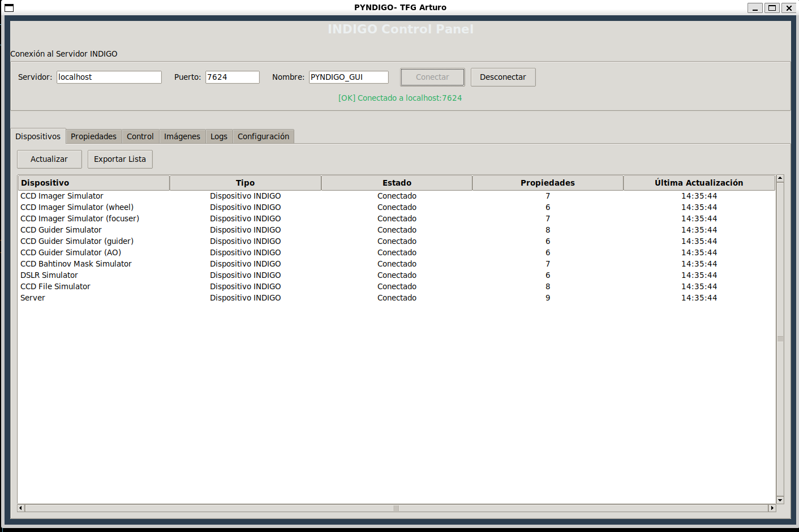Click vertical scrollbar down arrow
This screenshot has height=532, width=799.
[x=780, y=500]
